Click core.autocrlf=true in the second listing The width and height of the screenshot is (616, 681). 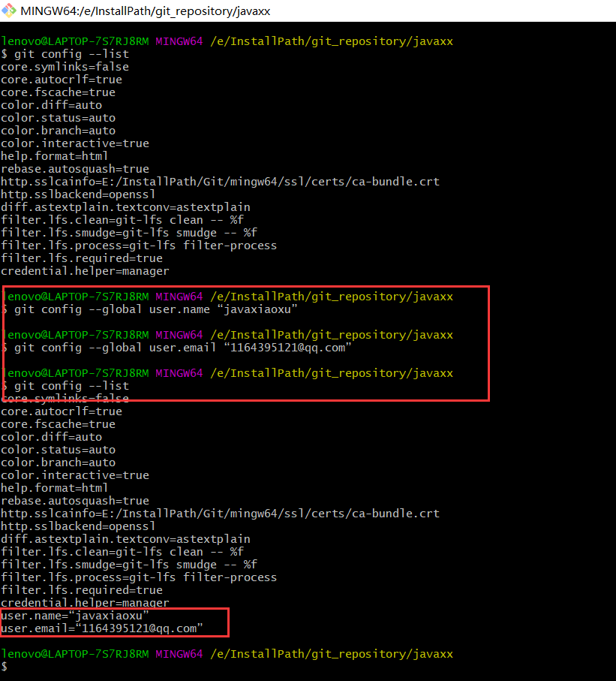62,411
